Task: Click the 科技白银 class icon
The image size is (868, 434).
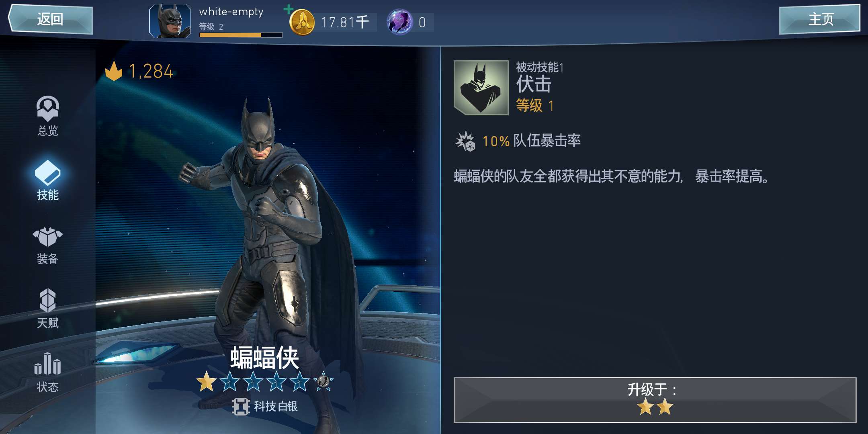Action: (x=241, y=407)
